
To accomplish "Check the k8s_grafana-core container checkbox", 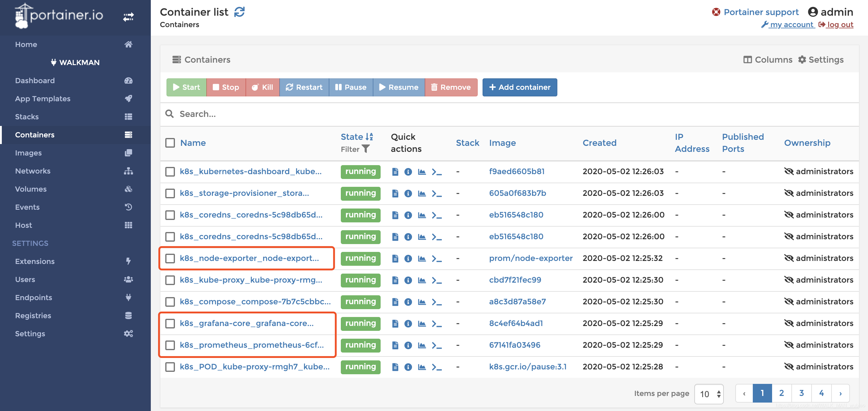I will (x=170, y=324).
